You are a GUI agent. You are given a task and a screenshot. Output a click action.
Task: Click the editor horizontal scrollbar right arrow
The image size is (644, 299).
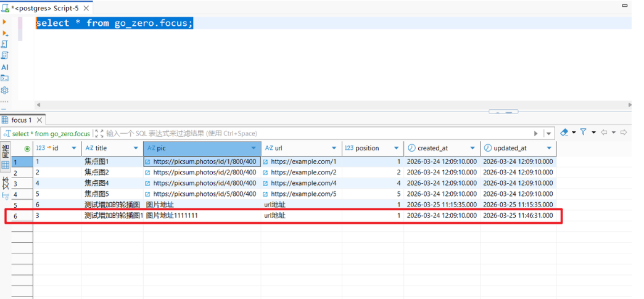[x=630, y=105]
